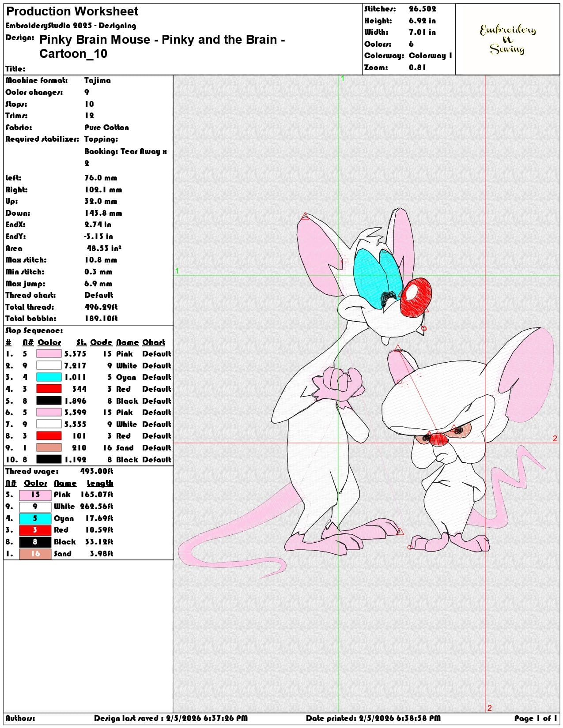Select the red swatch in stop sequence row 8
This screenshot has height=728, width=563.
(x=49, y=436)
